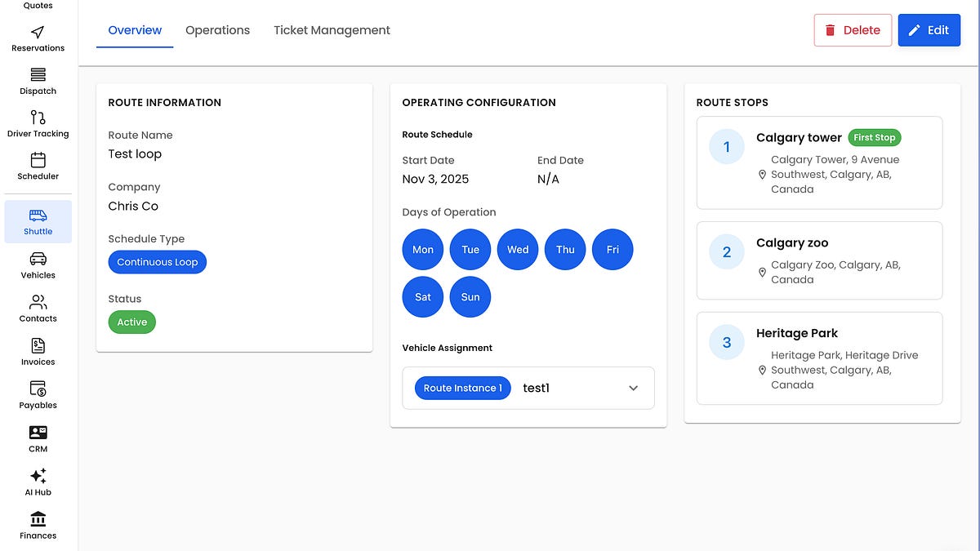Open the Invoices document icon

(38, 346)
